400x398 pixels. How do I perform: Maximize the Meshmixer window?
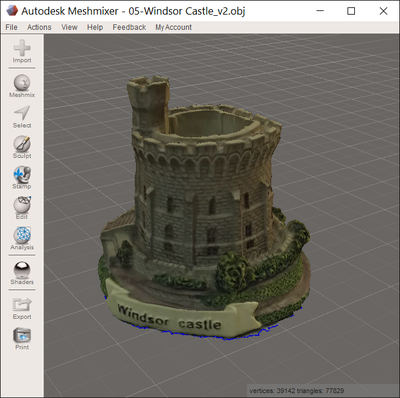[351, 11]
